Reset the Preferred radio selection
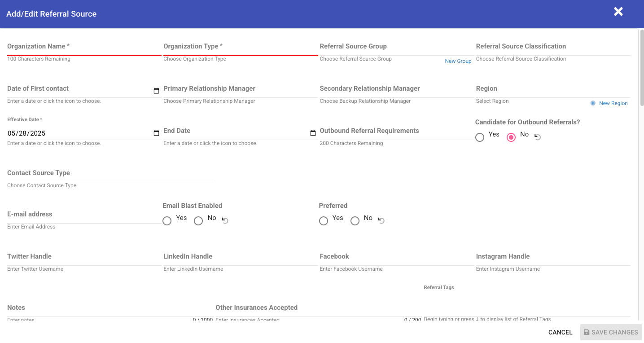644x343 pixels. point(381,220)
